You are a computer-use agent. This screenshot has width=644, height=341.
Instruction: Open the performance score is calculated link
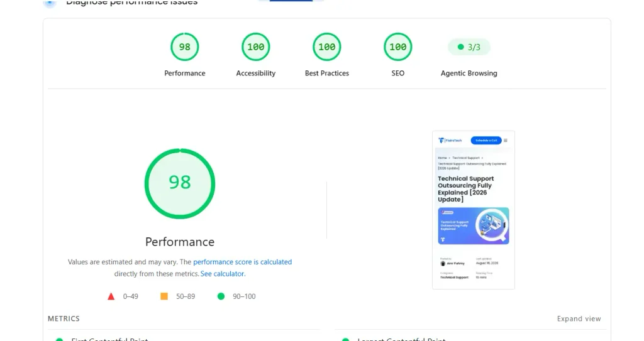(x=242, y=262)
